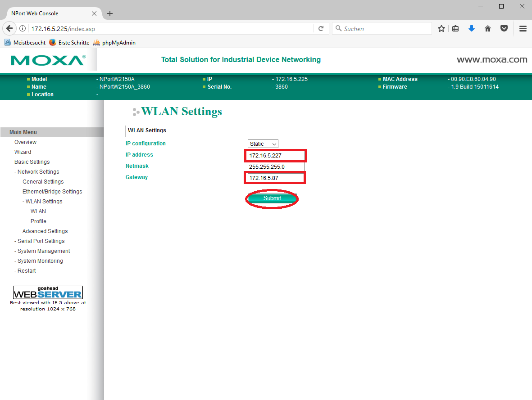The height and width of the screenshot is (400, 532).
Task: Bookmark this page with the star icon
Action: tap(441, 28)
